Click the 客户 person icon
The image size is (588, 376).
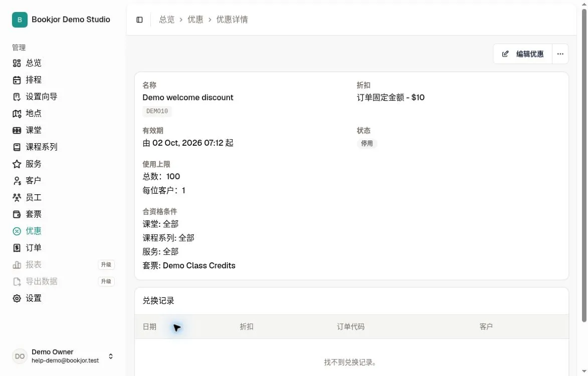point(17,181)
